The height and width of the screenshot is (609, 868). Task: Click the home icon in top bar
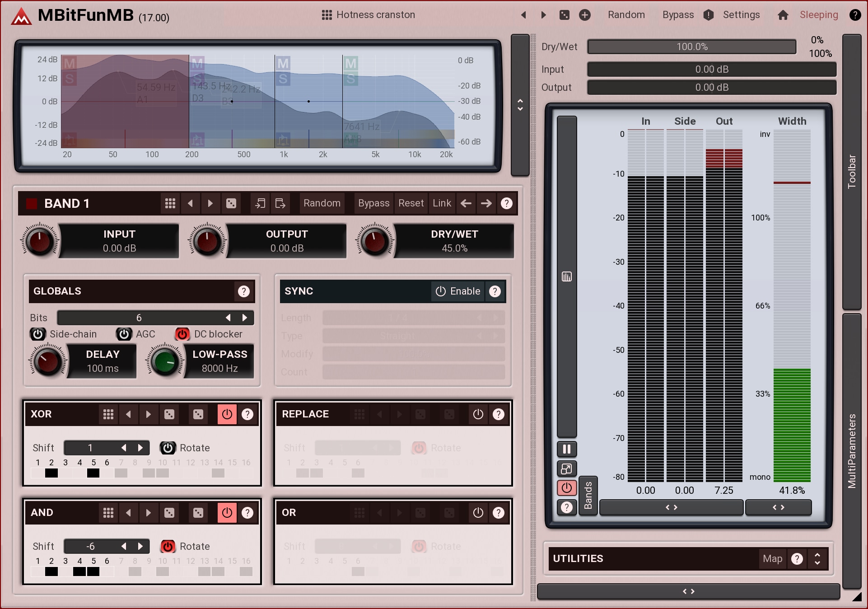click(783, 15)
